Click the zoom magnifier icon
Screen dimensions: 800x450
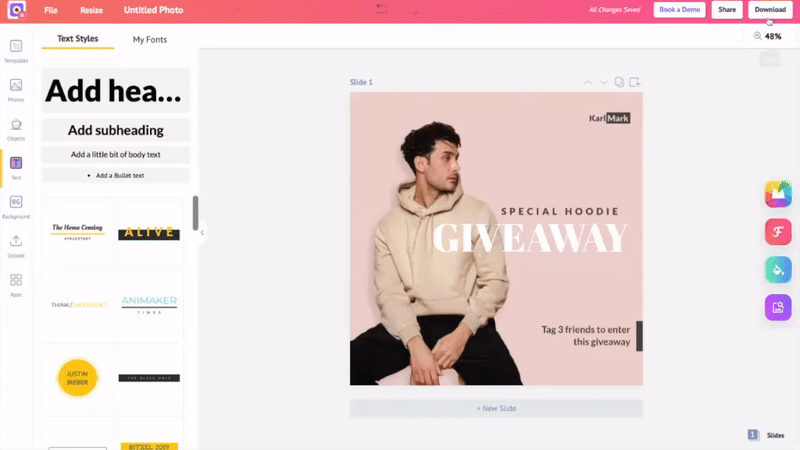(757, 36)
